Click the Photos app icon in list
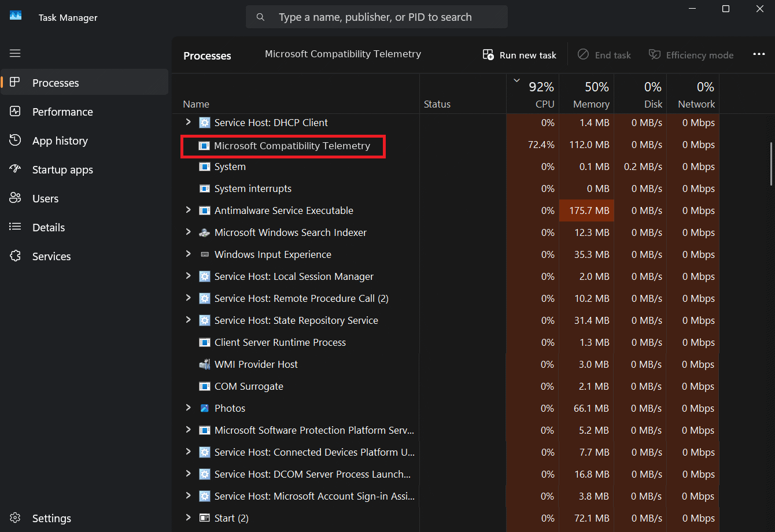 coord(204,408)
